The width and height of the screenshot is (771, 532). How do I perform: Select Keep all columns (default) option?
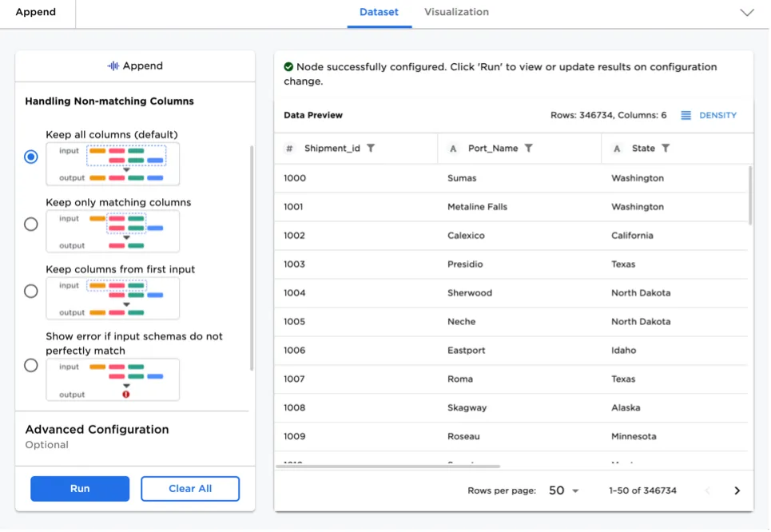click(31, 157)
